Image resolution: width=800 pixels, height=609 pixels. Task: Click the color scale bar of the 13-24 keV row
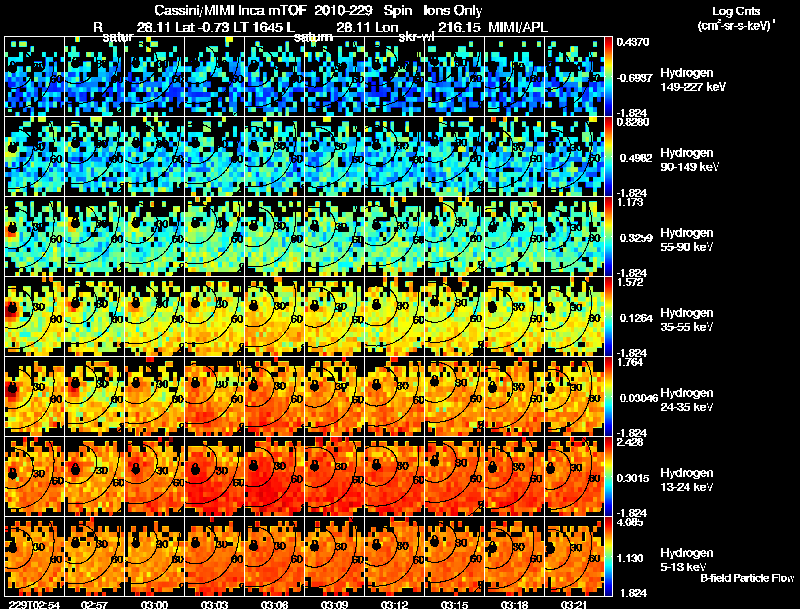[608, 477]
